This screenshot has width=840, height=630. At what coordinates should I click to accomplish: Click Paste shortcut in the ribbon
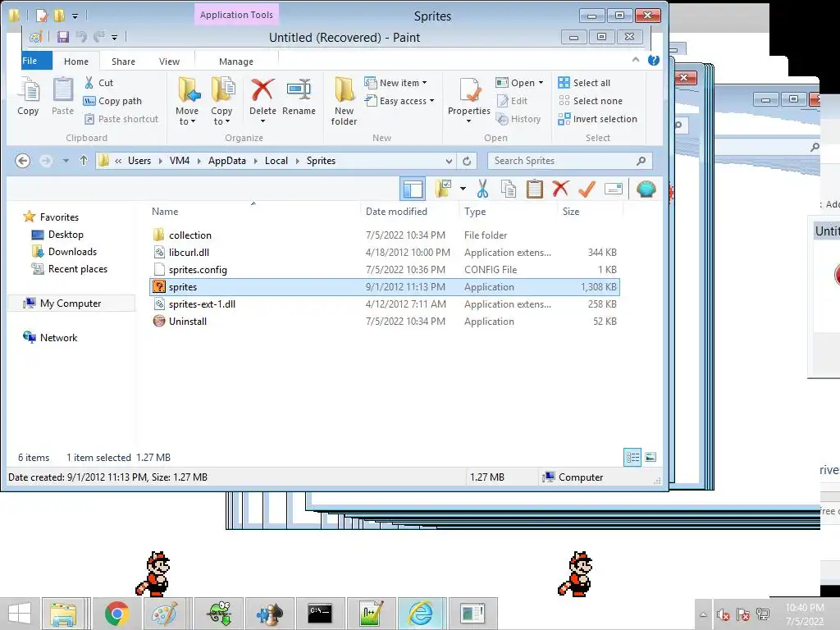click(121, 119)
